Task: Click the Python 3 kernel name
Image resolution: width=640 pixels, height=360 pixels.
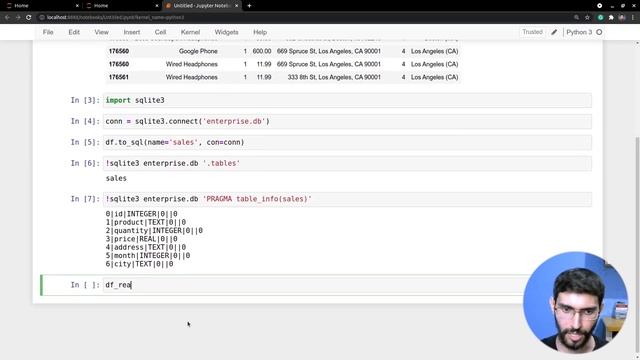Action: pyautogui.click(x=579, y=32)
